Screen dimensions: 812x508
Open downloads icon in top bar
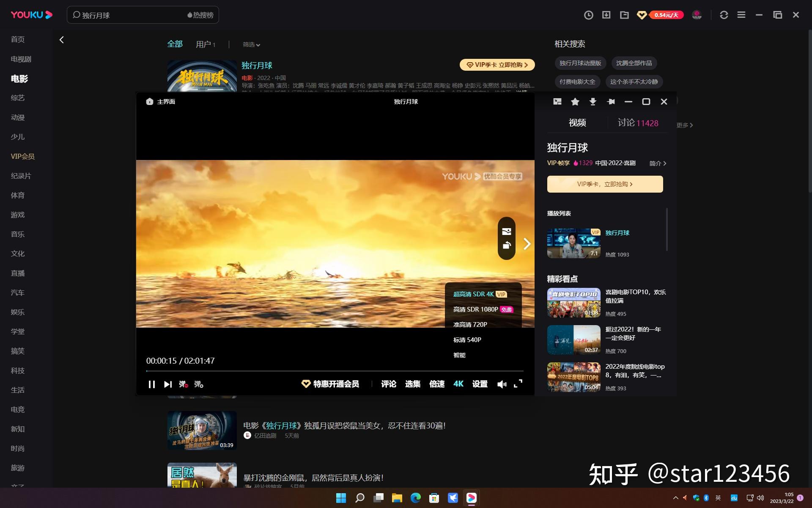pos(606,15)
